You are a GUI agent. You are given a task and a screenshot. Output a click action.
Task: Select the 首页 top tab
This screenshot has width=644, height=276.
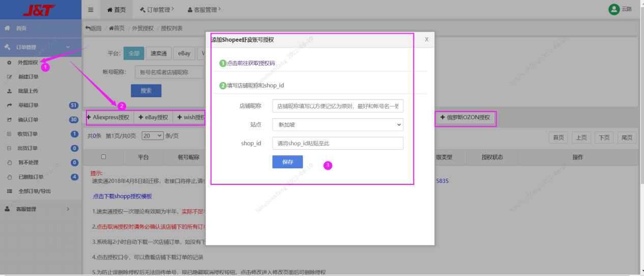(116, 10)
